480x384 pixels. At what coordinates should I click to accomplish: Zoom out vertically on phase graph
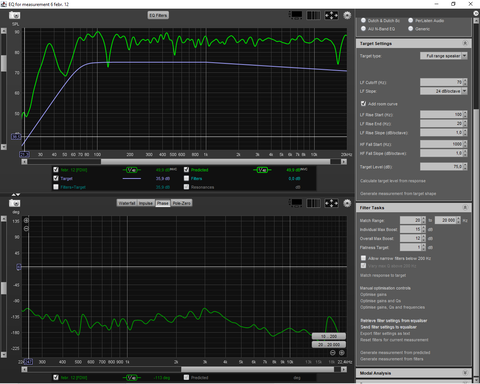[x=26, y=228]
